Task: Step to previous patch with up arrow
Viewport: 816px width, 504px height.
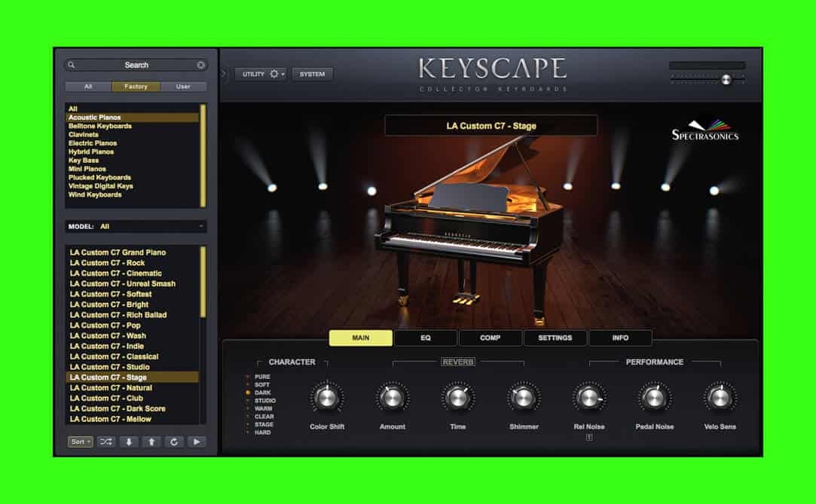Action: [x=151, y=441]
